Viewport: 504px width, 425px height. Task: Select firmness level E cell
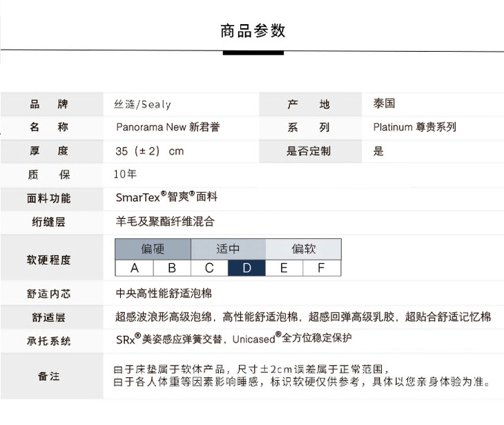click(284, 268)
